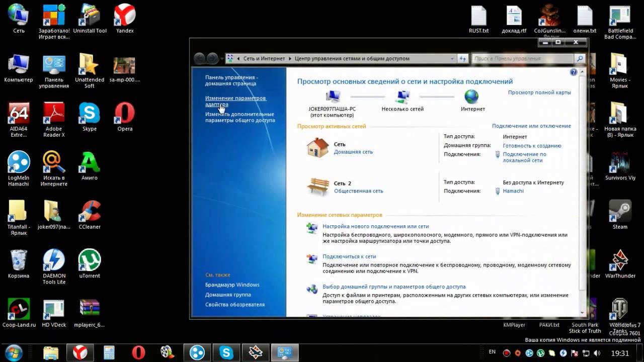The image size is (644, 362).
Task: Click the public network bench icon
Action: pos(317,187)
